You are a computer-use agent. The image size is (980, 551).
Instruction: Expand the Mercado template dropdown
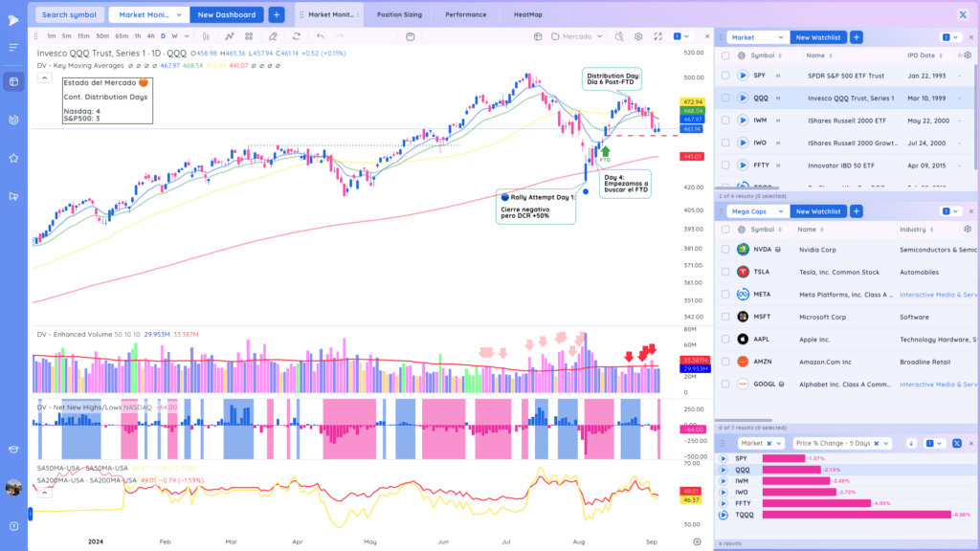tap(577, 36)
